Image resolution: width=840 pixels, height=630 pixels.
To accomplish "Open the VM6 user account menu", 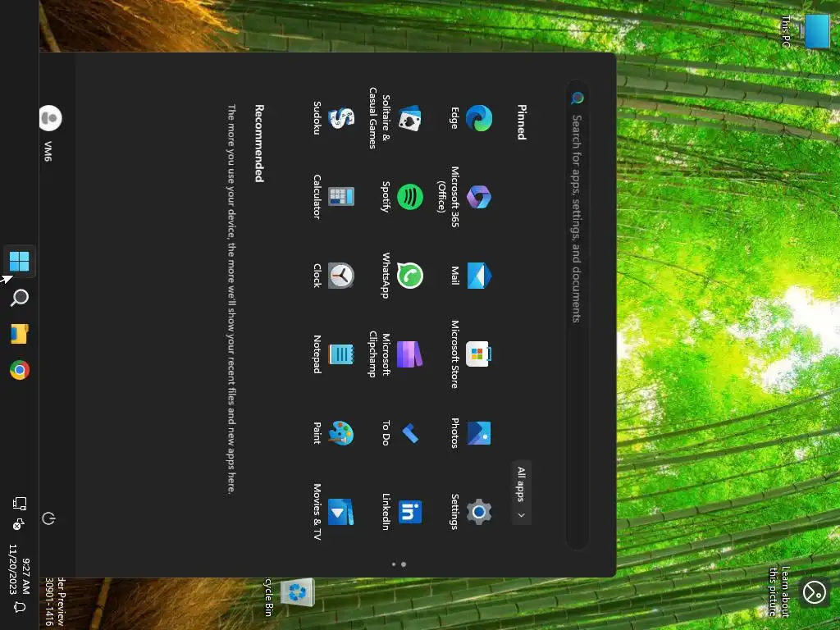I will click(50, 133).
